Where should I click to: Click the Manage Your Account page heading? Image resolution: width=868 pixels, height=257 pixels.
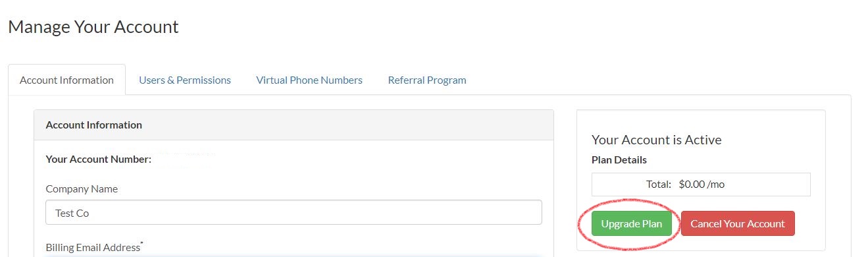[x=93, y=27]
